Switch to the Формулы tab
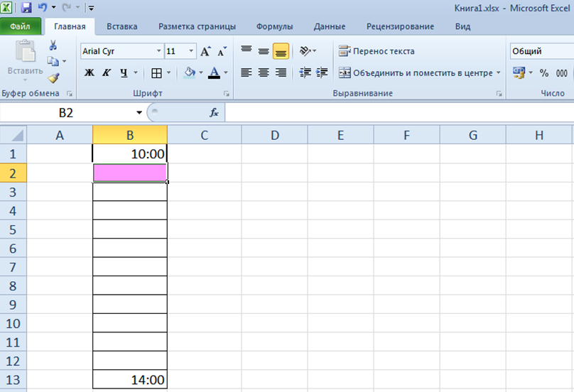574x392 pixels. (x=275, y=27)
